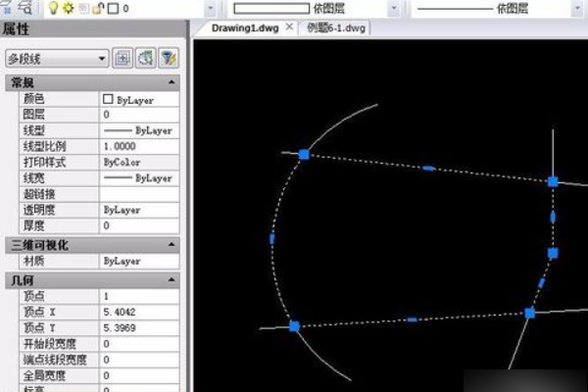Collapse the 常规 section

click(x=171, y=82)
